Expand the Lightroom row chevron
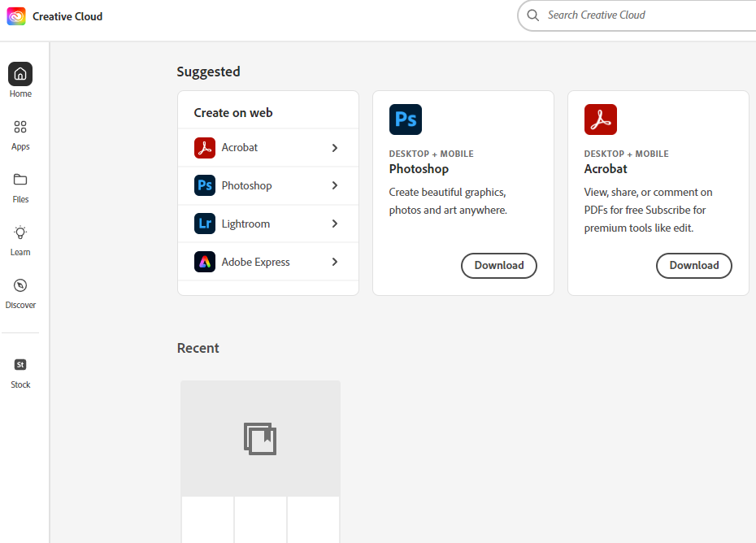The height and width of the screenshot is (543, 756). pos(335,224)
